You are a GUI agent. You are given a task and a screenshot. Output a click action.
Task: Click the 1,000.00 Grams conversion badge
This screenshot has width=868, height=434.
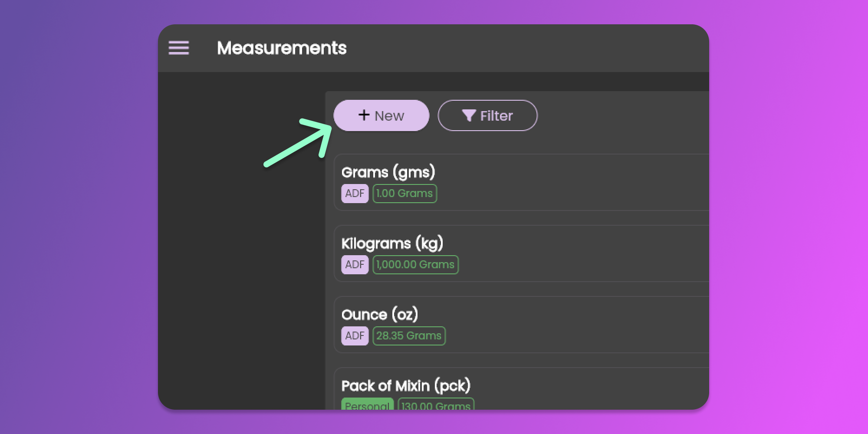pyautogui.click(x=415, y=265)
